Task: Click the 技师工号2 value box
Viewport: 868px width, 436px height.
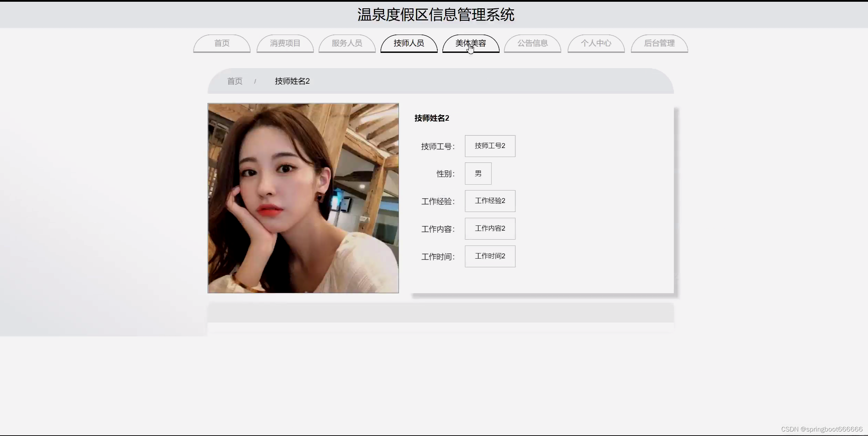Action: 489,146
